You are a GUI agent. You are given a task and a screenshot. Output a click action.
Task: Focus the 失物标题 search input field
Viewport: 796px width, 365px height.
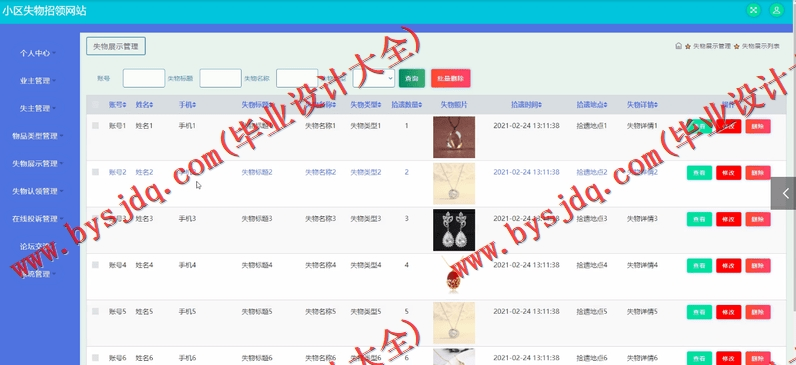click(x=220, y=78)
